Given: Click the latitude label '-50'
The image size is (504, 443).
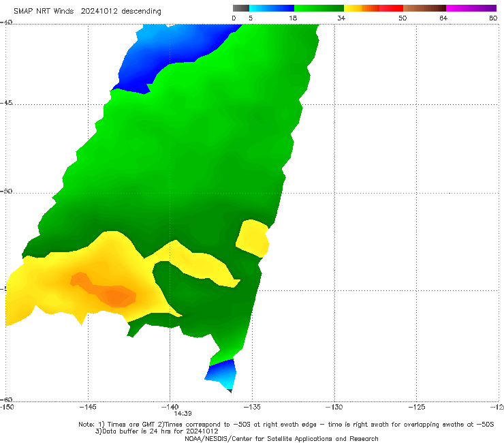Looking at the screenshot, I should [x=6, y=191].
